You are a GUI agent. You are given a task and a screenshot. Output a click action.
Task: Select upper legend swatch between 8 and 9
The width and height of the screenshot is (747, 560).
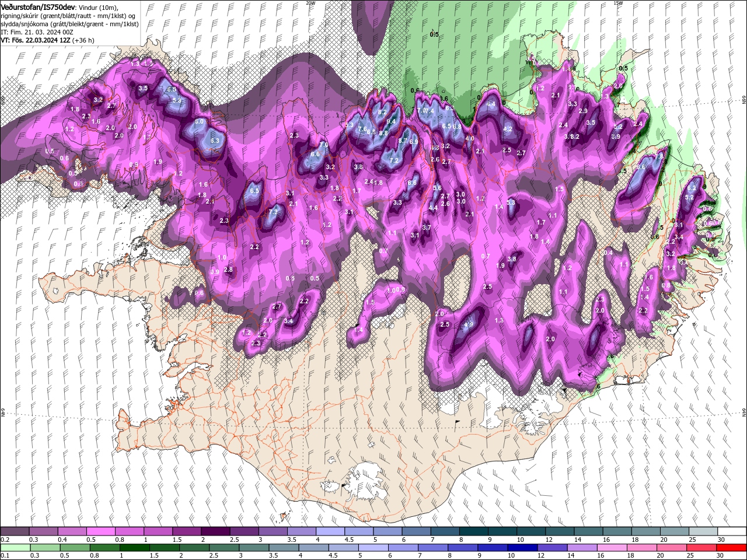coord(473,531)
